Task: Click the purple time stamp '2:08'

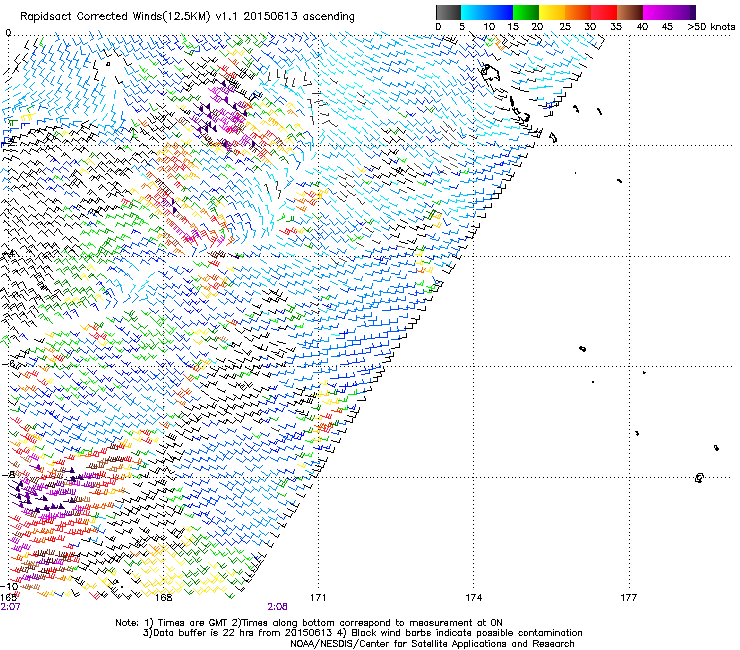Action: 278,607
